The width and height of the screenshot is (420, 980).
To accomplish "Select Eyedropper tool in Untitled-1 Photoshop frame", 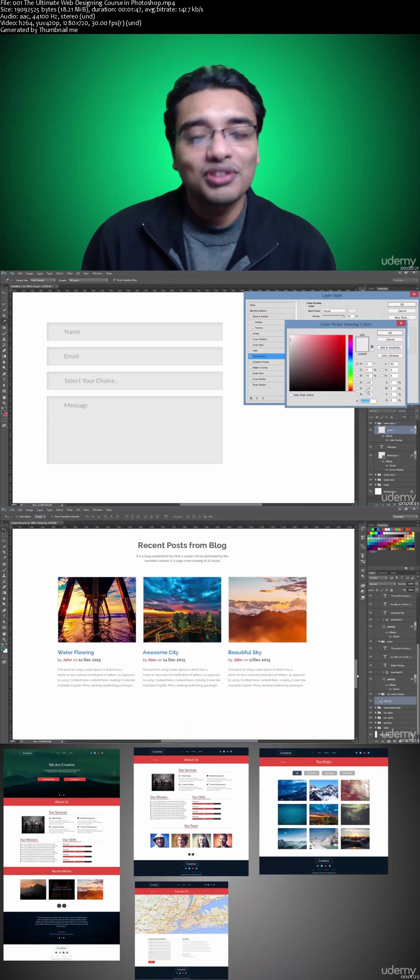I will tap(4, 321).
